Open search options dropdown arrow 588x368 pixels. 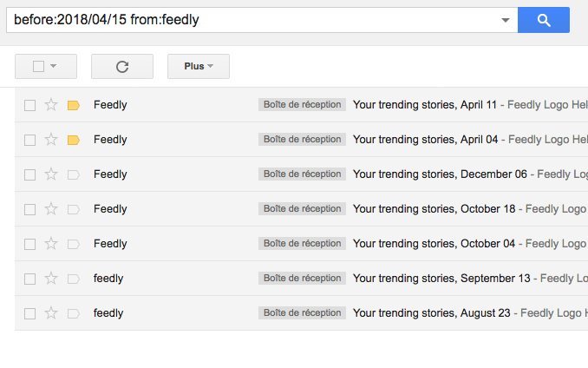[x=506, y=20]
